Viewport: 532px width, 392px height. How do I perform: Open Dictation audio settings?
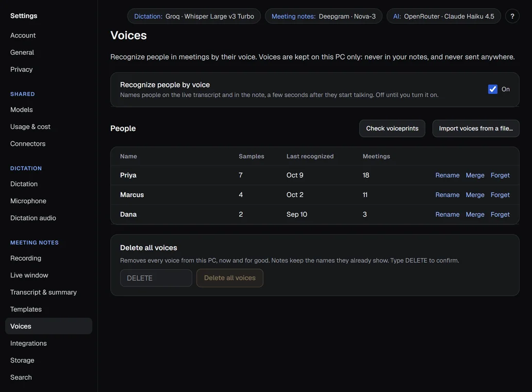coord(48,218)
